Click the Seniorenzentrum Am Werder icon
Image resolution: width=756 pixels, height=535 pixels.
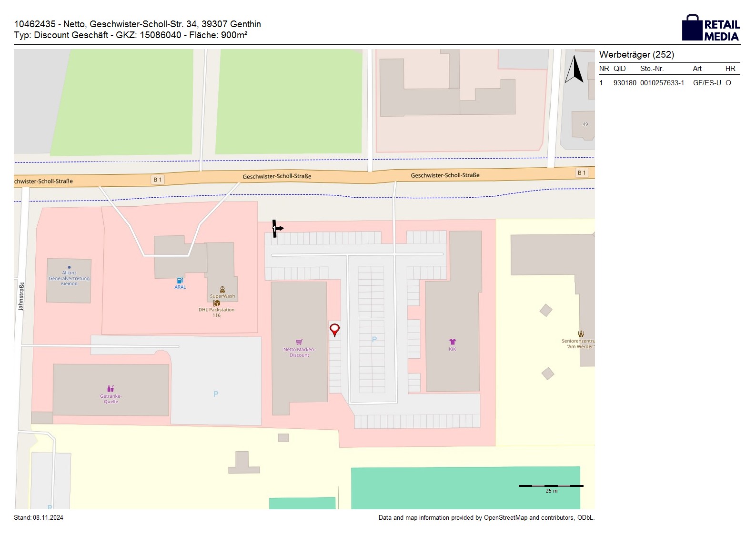(581, 334)
